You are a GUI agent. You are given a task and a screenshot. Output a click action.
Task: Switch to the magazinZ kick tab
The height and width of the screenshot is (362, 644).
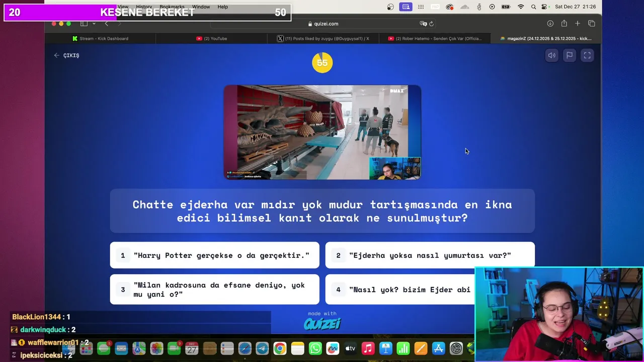(x=546, y=38)
